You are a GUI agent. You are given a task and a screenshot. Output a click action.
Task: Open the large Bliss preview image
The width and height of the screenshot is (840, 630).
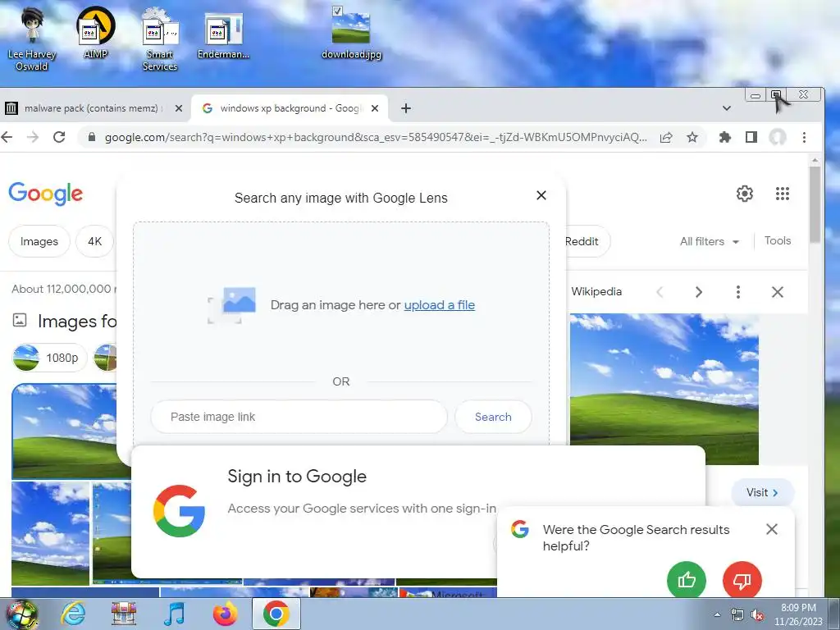[664, 389]
